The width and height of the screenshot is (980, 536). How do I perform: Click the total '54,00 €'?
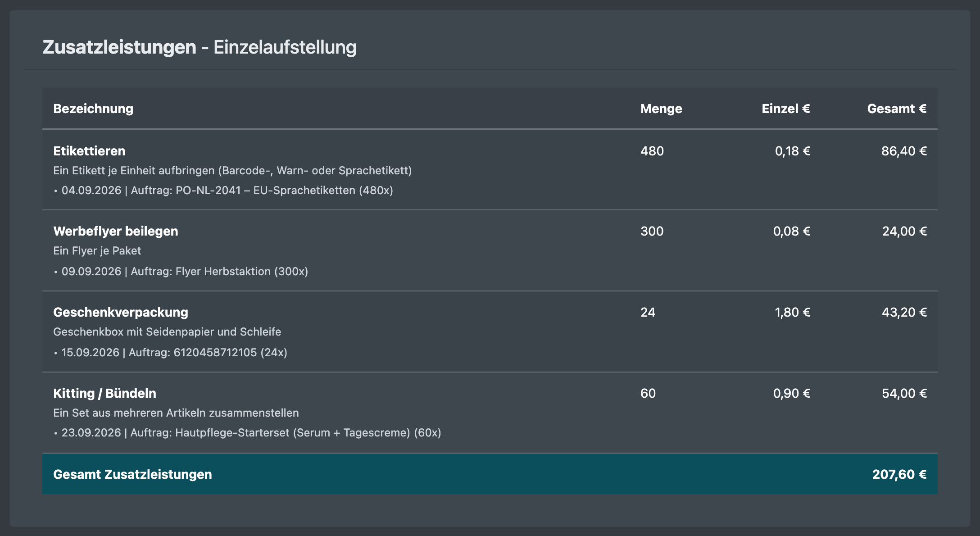[x=904, y=393]
